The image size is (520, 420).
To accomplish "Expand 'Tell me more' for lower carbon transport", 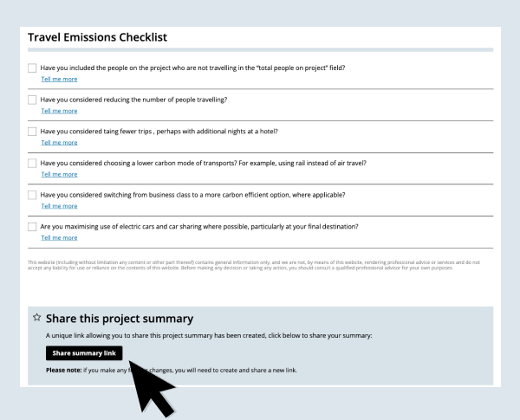I will (x=59, y=174).
